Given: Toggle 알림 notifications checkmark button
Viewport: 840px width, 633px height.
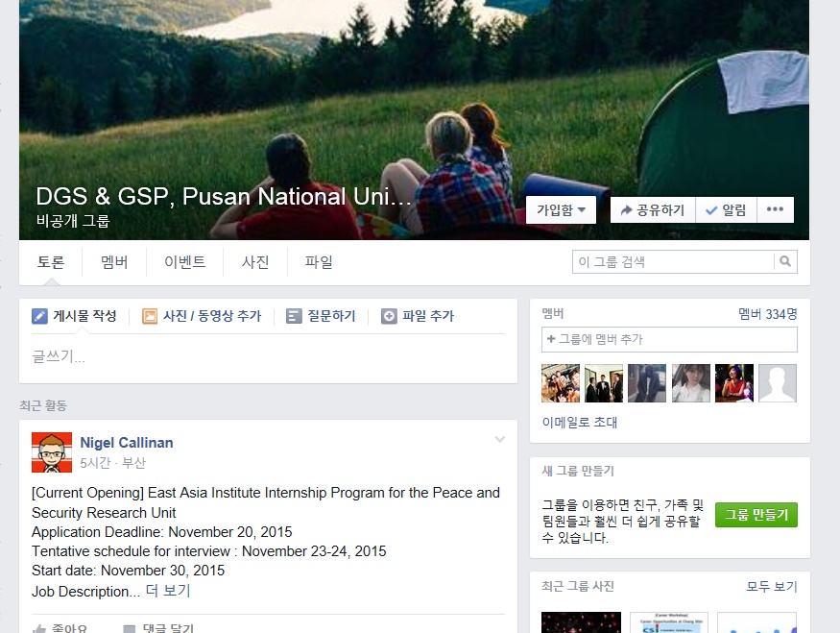Looking at the screenshot, I should point(726,209).
